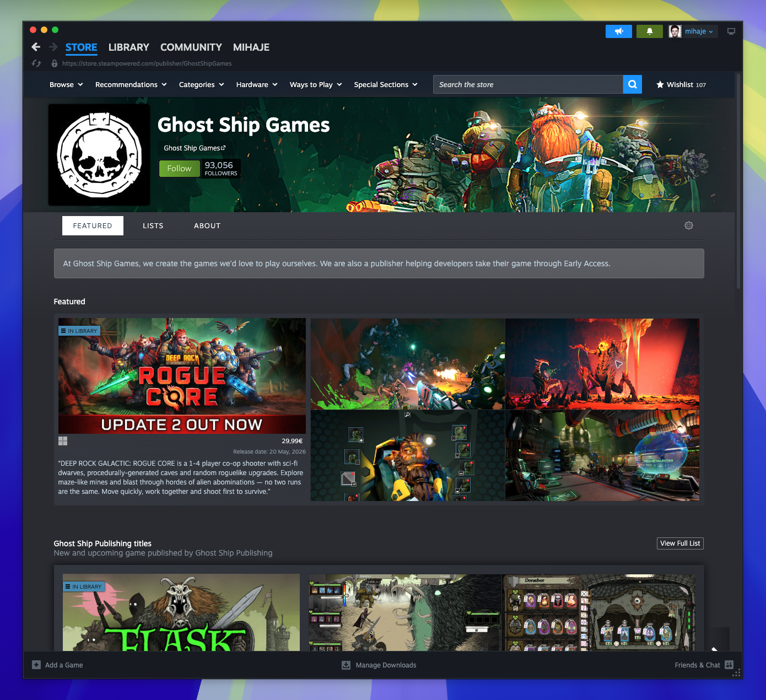The image size is (766, 700).
Task: Click the 29,99€ price
Action: pos(292,441)
